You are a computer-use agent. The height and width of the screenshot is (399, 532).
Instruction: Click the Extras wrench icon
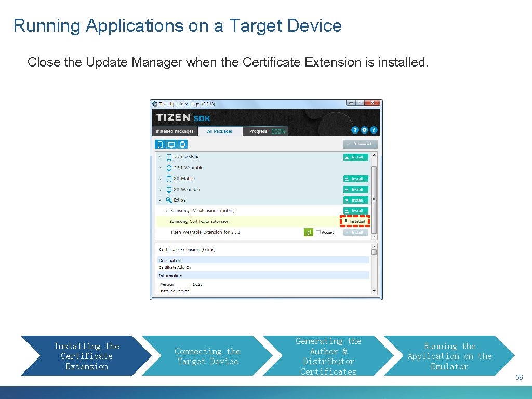169,200
